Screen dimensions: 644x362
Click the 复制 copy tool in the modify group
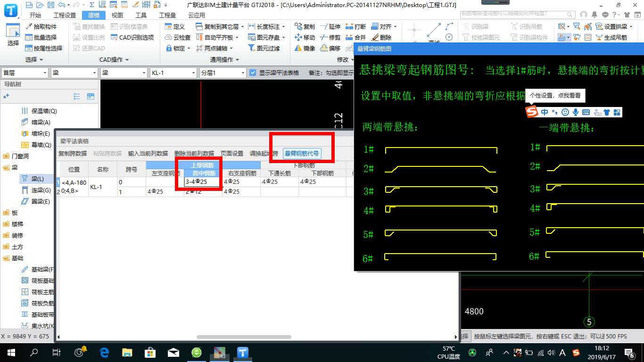tap(305, 27)
